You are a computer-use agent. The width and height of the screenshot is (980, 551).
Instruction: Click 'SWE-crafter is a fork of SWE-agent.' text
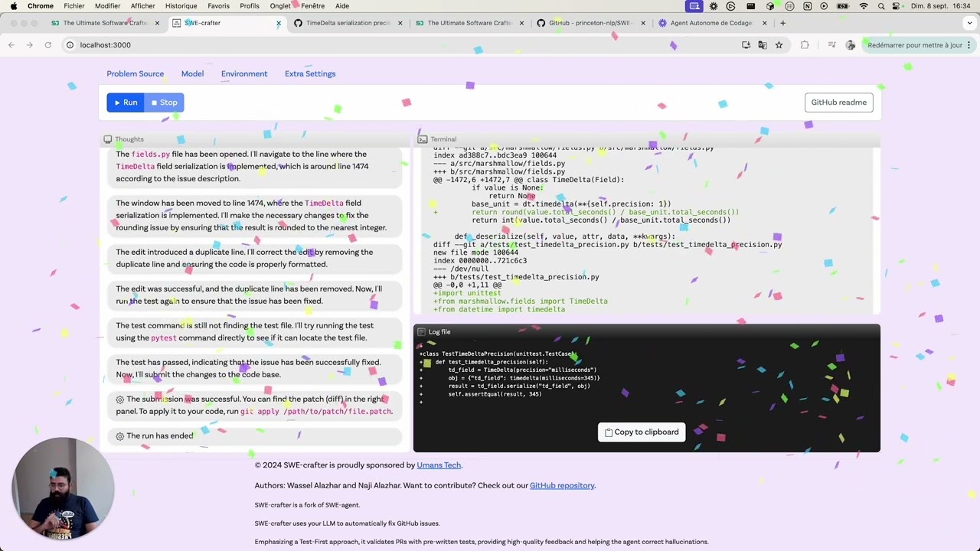coord(307,505)
